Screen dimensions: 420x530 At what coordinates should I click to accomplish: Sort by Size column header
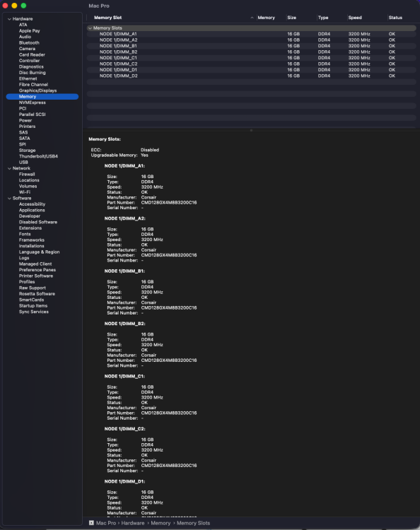tap(291, 18)
